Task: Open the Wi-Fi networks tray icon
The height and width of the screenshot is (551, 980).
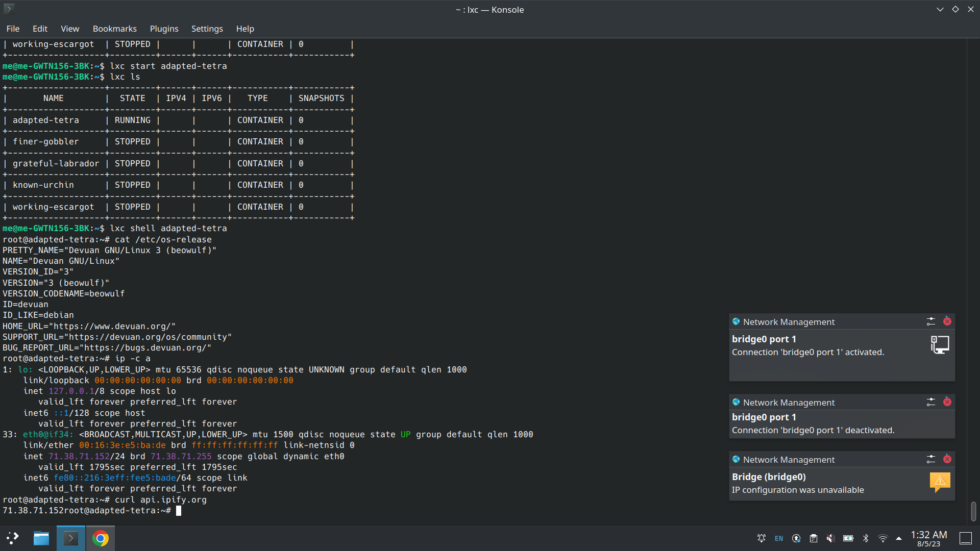Action: coord(883,538)
